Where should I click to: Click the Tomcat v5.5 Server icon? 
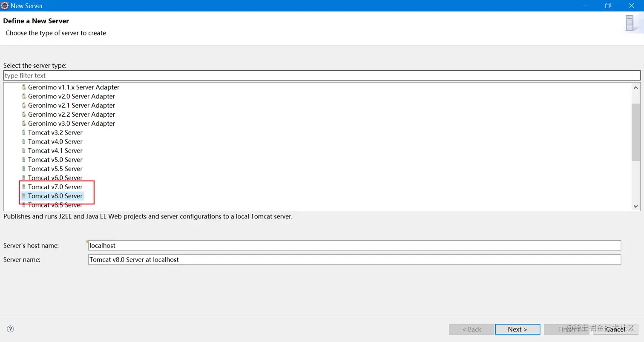click(24, 169)
